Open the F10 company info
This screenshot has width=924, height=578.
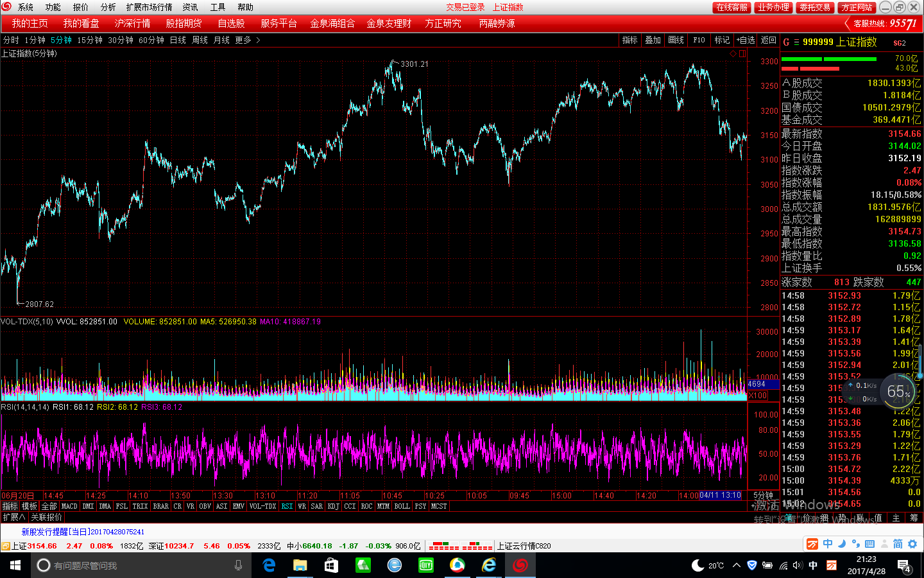coord(699,40)
